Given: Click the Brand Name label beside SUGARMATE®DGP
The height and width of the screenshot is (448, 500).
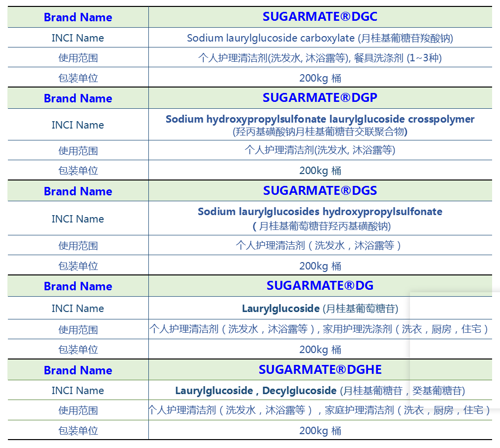Looking at the screenshot, I should click(78, 98).
